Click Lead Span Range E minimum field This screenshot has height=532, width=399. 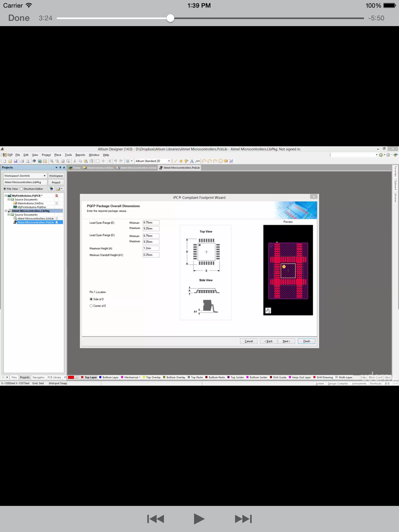151,223
